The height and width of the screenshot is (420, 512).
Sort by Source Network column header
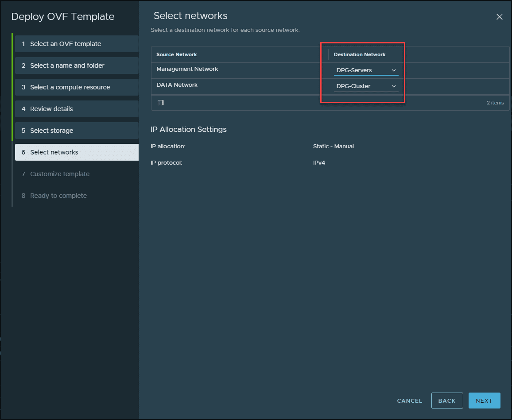(x=177, y=54)
